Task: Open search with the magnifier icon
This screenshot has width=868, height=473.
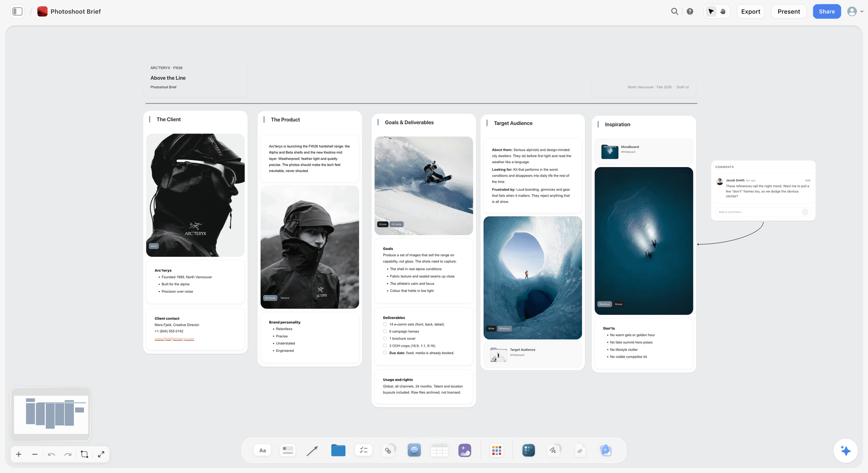Action: pos(674,11)
